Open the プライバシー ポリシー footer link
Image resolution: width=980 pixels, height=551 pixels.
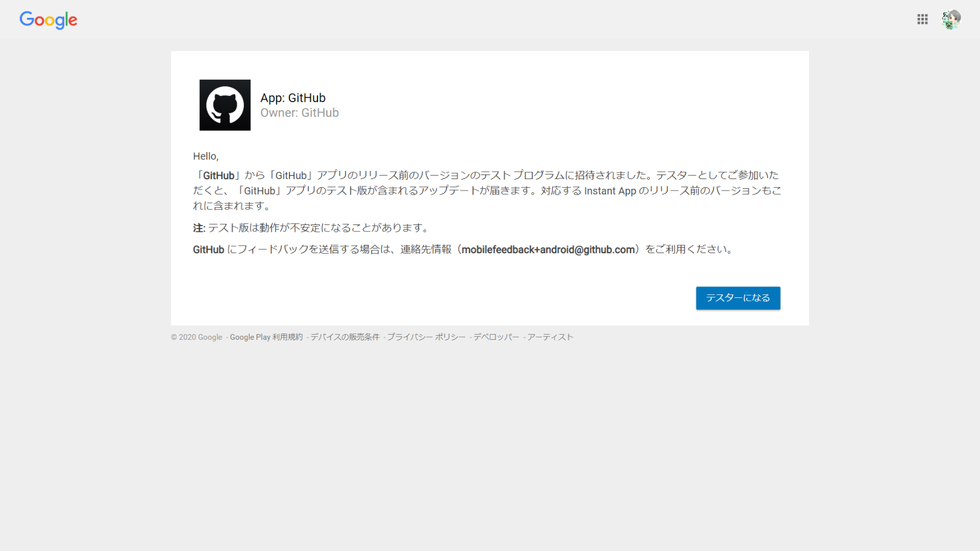426,337
